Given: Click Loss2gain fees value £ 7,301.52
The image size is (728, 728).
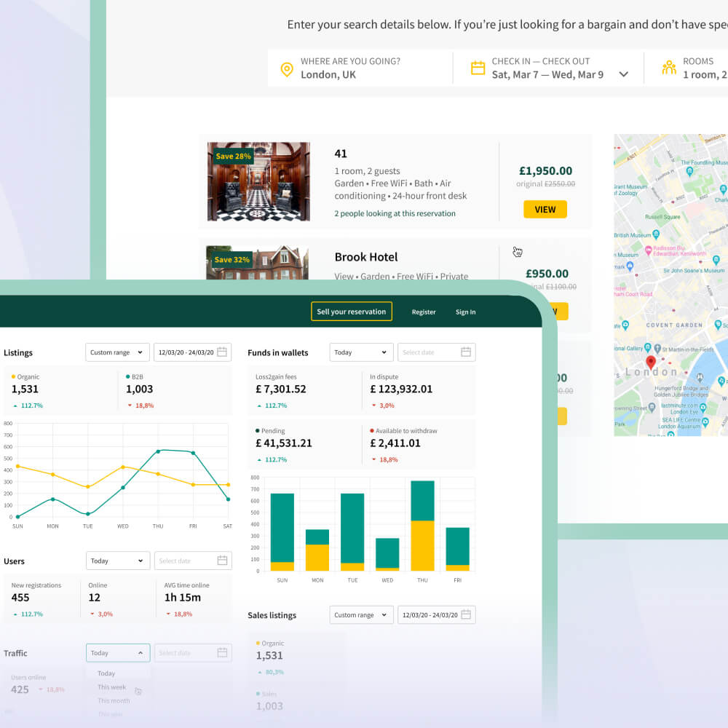Looking at the screenshot, I should click(281, 389).
